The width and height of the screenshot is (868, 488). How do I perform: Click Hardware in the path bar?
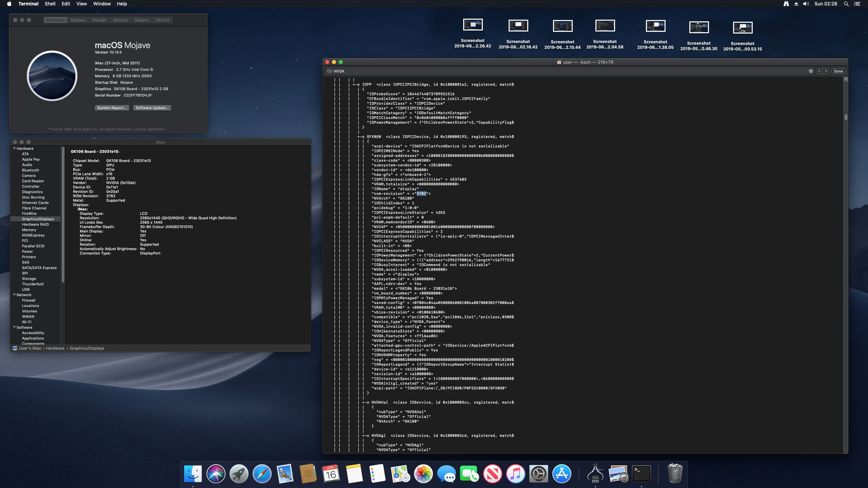click(55, 348)
